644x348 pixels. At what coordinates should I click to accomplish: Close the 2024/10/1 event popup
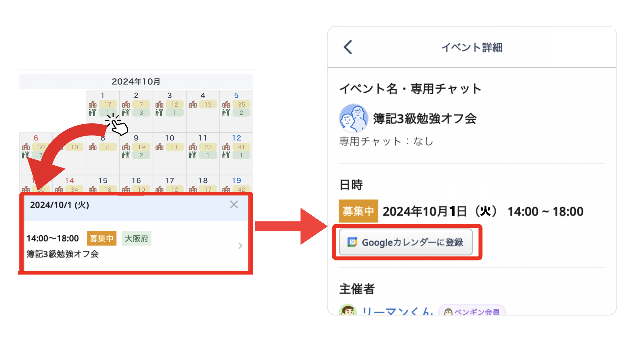point(234,205)
